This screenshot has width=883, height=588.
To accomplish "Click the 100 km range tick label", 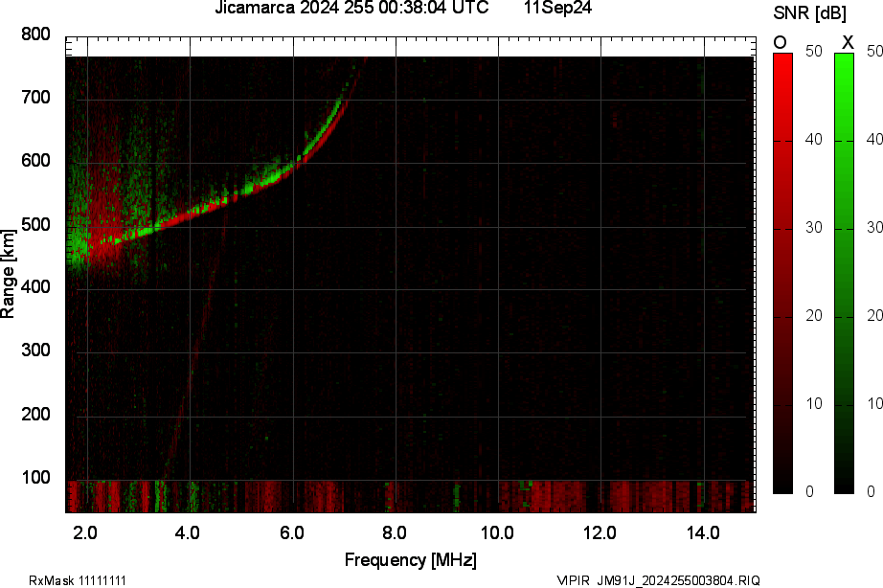I will [x=35, y=478].
